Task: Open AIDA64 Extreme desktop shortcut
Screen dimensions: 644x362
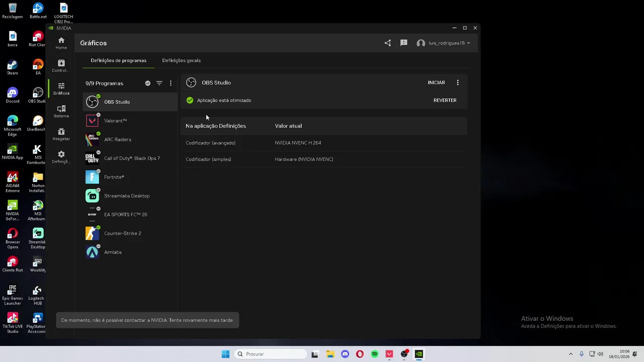Action: pos(13,182)
